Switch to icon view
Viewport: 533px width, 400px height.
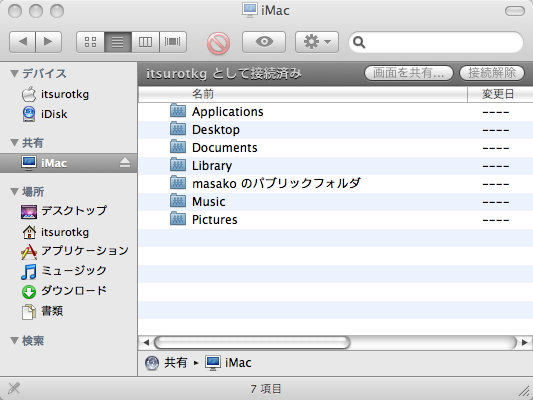point(90,42)
